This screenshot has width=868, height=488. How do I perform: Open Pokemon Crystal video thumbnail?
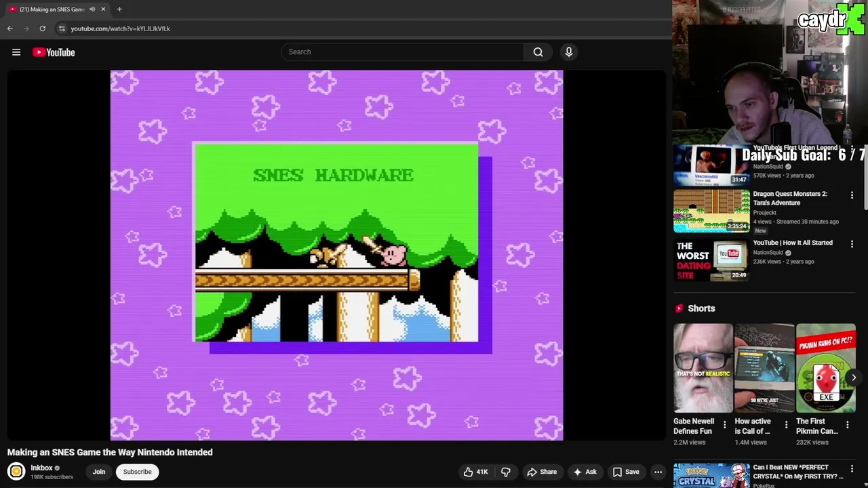(711, 476)
